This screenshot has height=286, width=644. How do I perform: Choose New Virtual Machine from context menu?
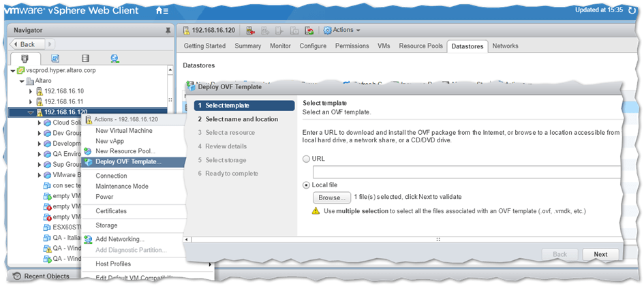(124, 131)
